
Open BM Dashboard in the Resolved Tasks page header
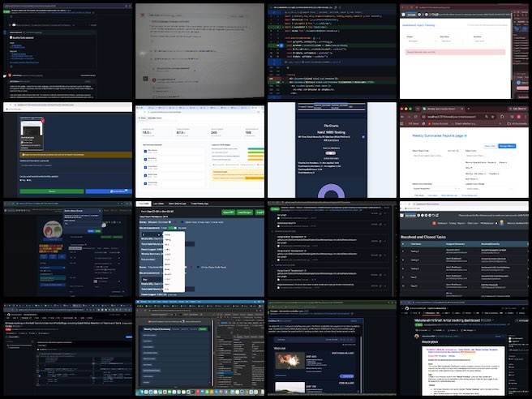[x=487, y=223]
